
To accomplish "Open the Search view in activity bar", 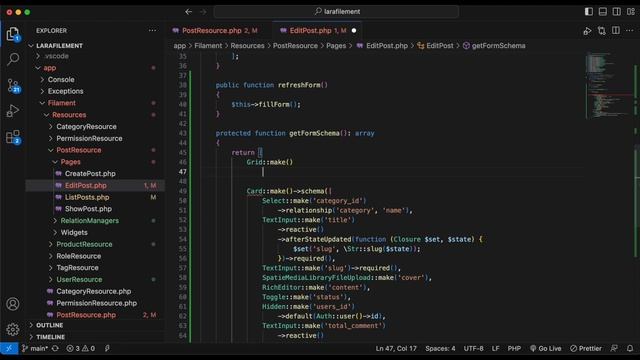I will point(13,59).
